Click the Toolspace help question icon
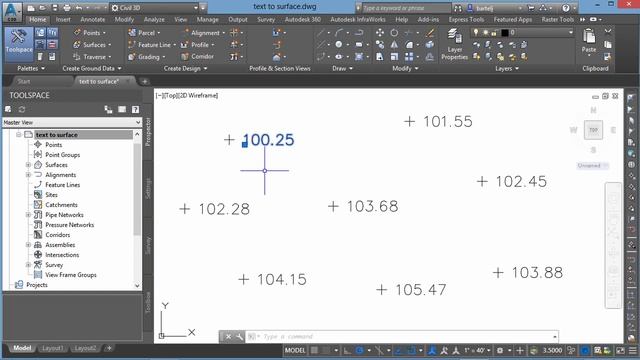 pyautogui.click(x=135, y=109)
